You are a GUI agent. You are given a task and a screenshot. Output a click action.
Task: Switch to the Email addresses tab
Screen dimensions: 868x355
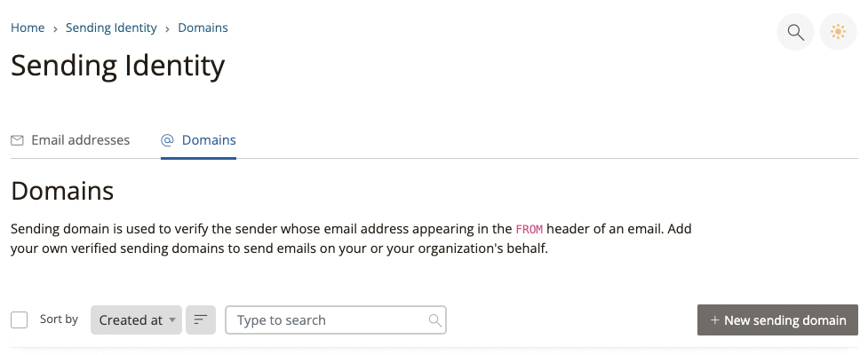click(x=80, y=140)
